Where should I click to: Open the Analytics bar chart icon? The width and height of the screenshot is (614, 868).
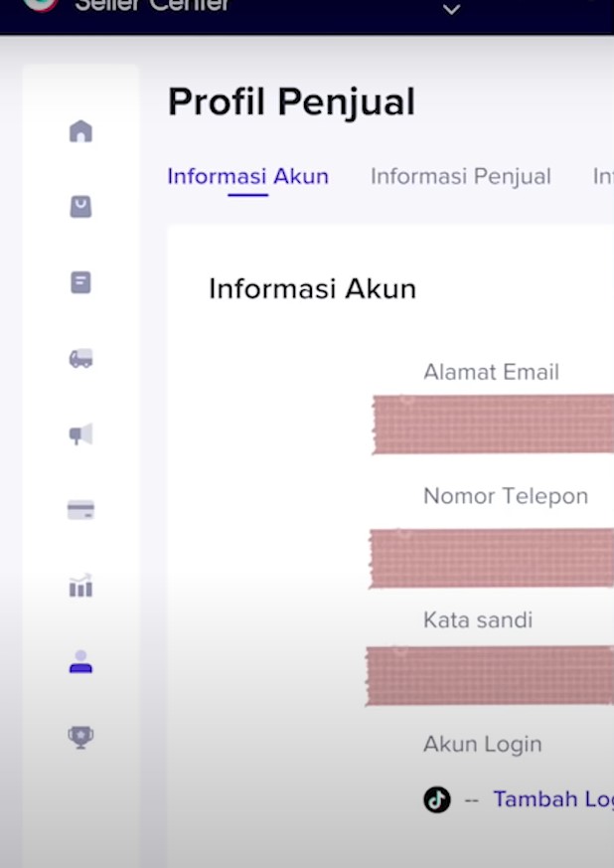80,586
